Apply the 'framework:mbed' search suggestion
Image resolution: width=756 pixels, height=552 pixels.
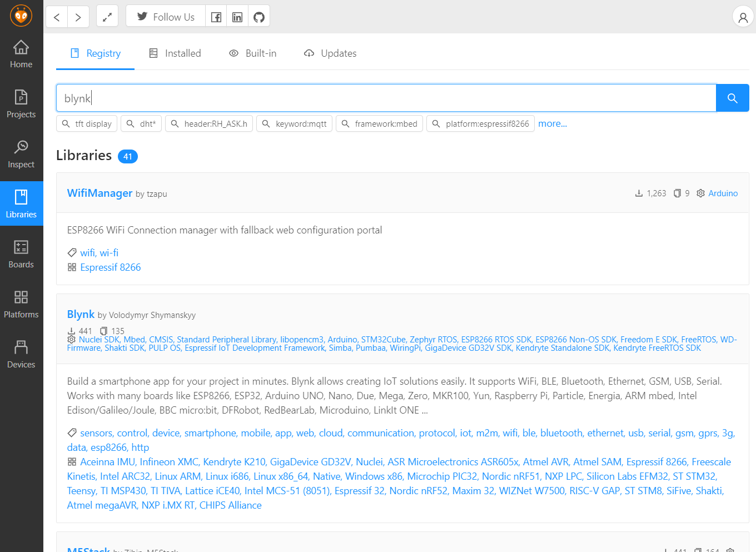point(380,123)
